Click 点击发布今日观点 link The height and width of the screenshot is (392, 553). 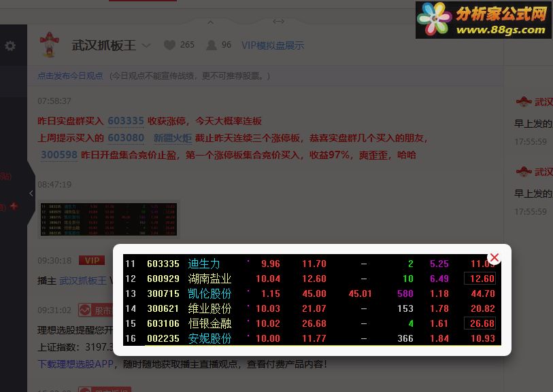point(70,75)
